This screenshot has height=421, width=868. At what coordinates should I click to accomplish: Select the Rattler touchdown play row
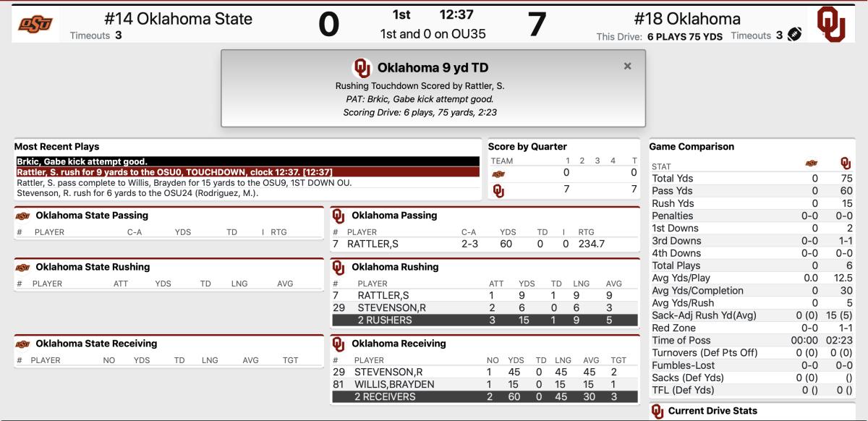coord(247,172)
